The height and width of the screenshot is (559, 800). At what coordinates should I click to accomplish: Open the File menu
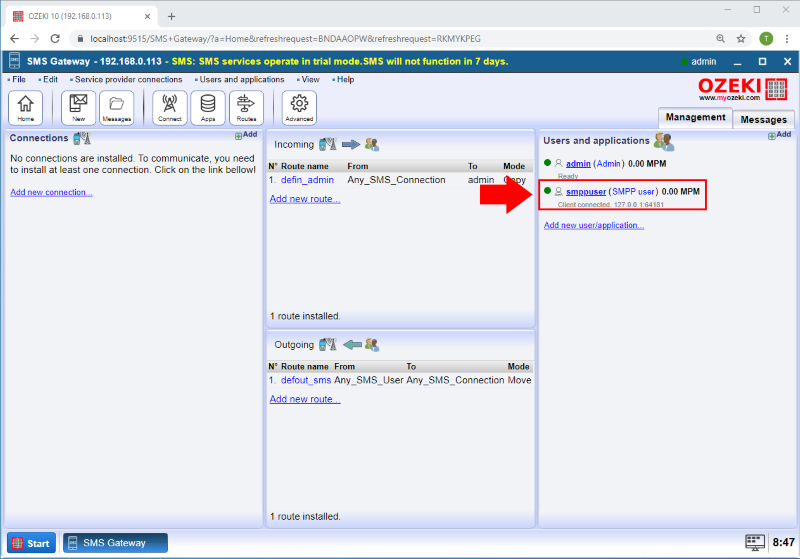17,80
